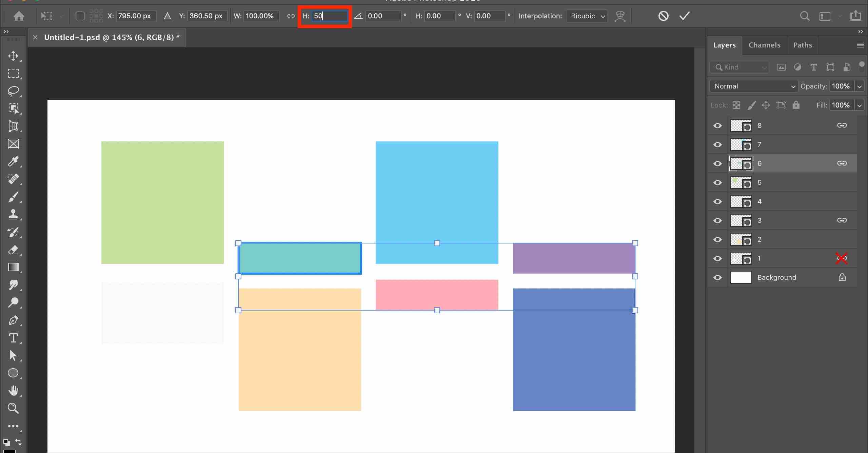Toggle reference point checkbox in options bar
This screenshot has width=868, height=453.
click(80, 16)
